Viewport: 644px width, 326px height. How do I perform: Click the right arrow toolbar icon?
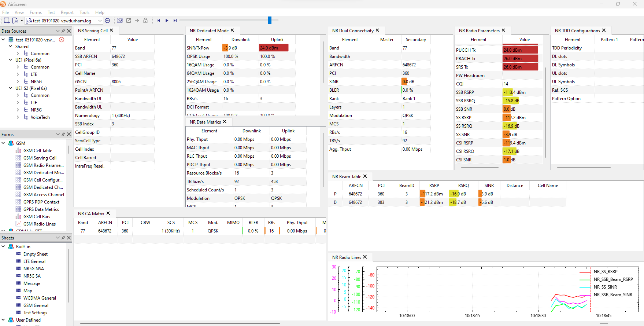(137, 21)
